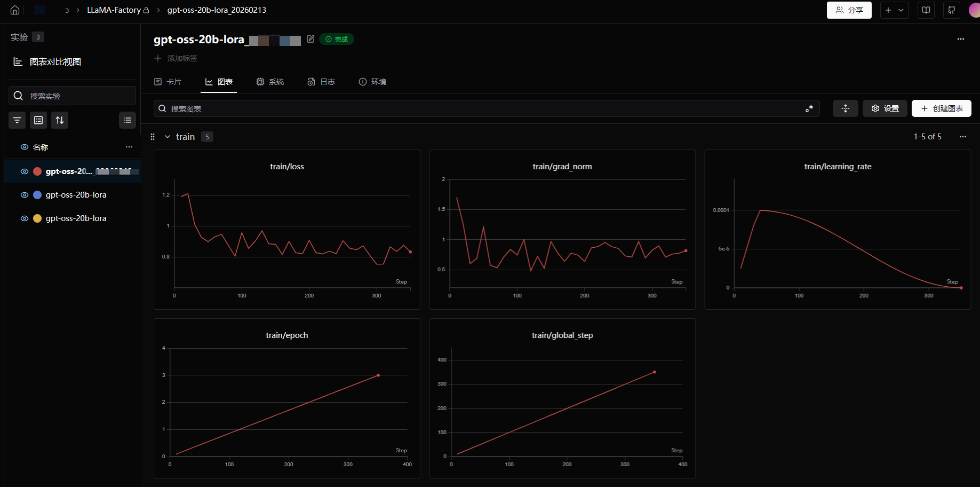This screenshot has height=487, width=980.
Task: Collapse the train section chevron
Action: (168, 137)
